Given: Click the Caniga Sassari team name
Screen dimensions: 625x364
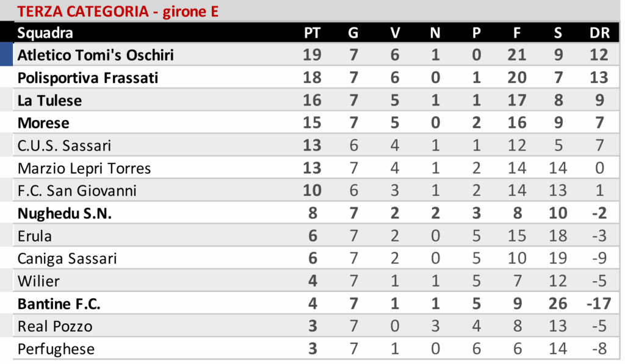Looking at the screenshot, I should click(x=67, y=259).
